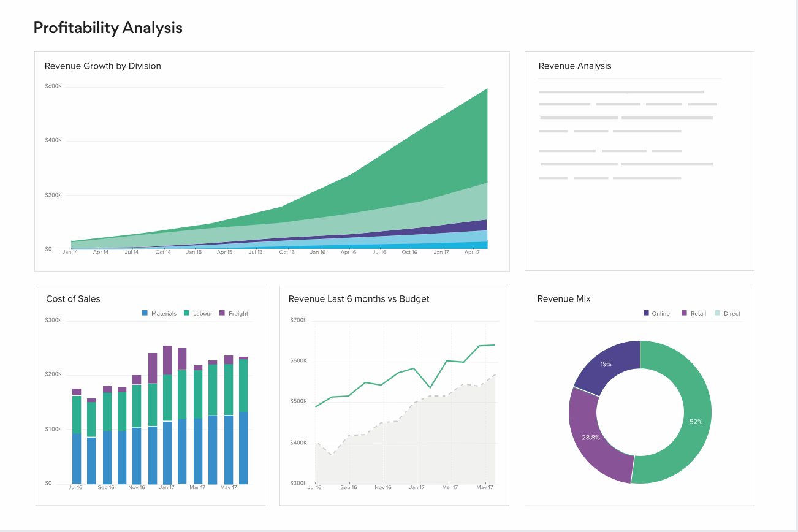Click the Labour green legend swatch

[x=187, y=313]
